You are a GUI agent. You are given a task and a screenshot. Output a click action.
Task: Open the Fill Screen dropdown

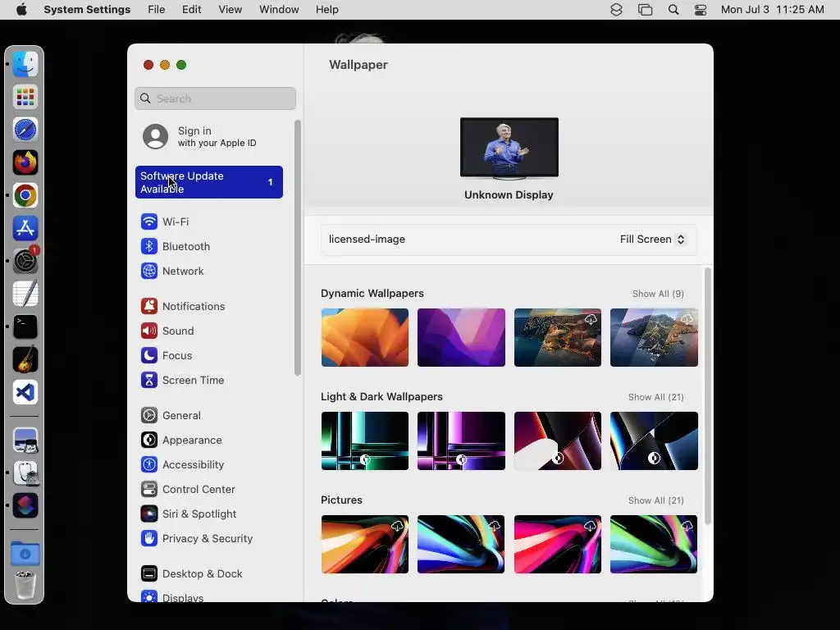pyautogui.click(x=652, y=240)
